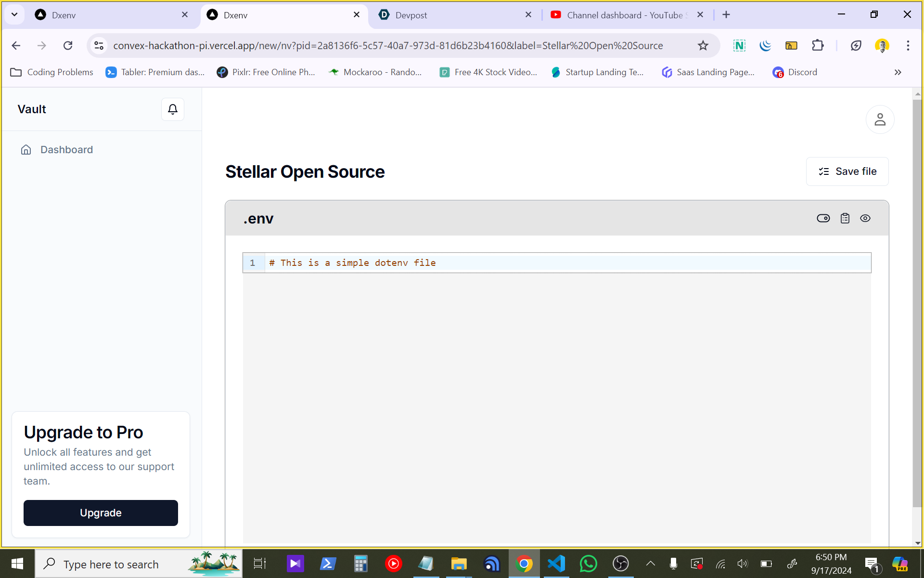The height and width of the screenshot is (578, 924).
Task: Bookmark page with star icon
Action: pyautogui.click(x=703, y=45)
